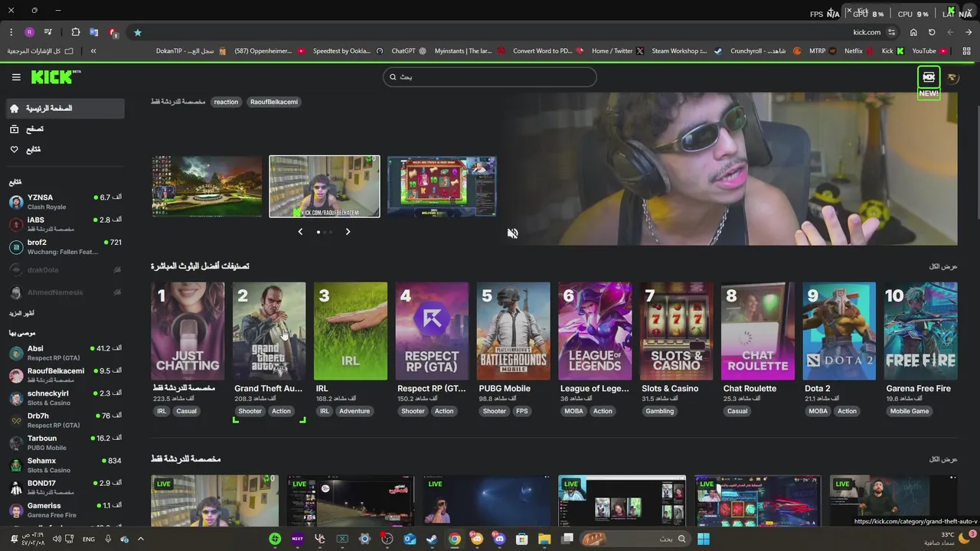Open browser extensions puzzle icon

coord(75,33)
